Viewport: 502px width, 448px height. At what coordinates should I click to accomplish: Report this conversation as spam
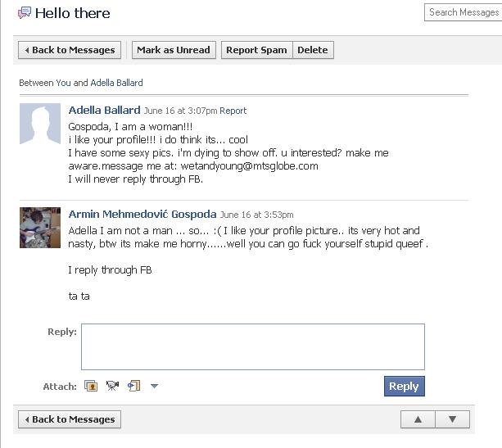click(256, 50)
